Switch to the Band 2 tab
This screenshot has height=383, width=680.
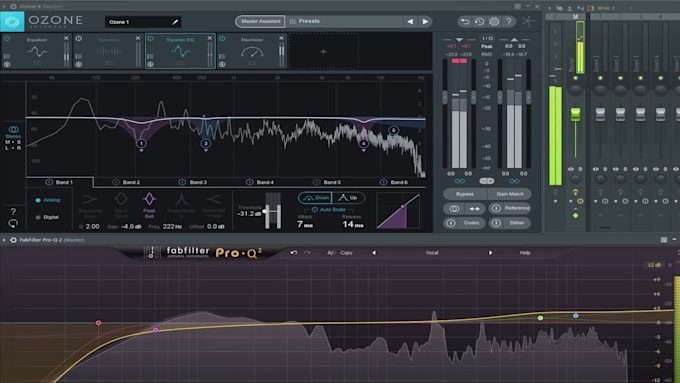127,182
